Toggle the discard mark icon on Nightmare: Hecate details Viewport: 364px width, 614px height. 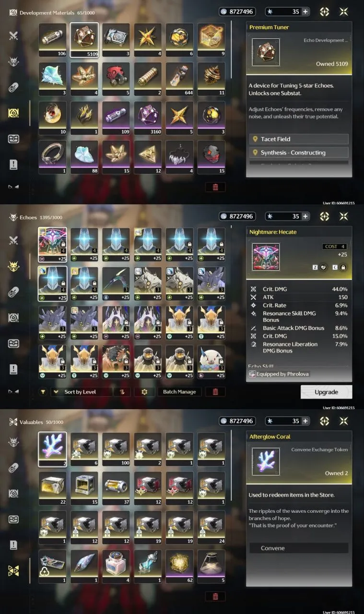coord(324,267)
